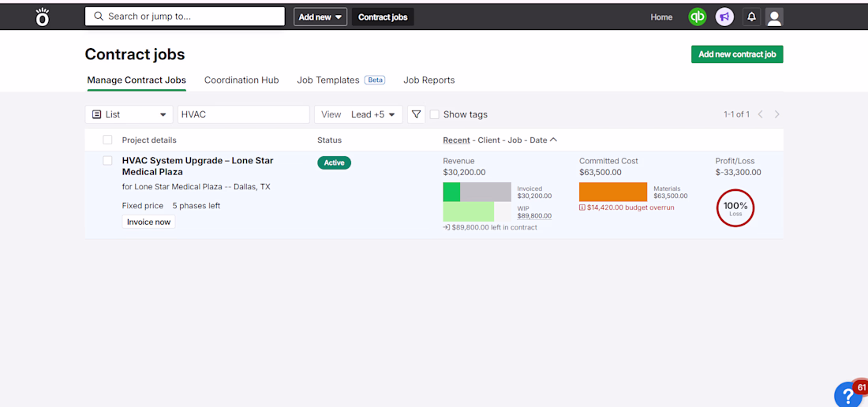The height and width of the screenshot is (407, 868).
Task: Sort by Client
Action: [488, 140]
